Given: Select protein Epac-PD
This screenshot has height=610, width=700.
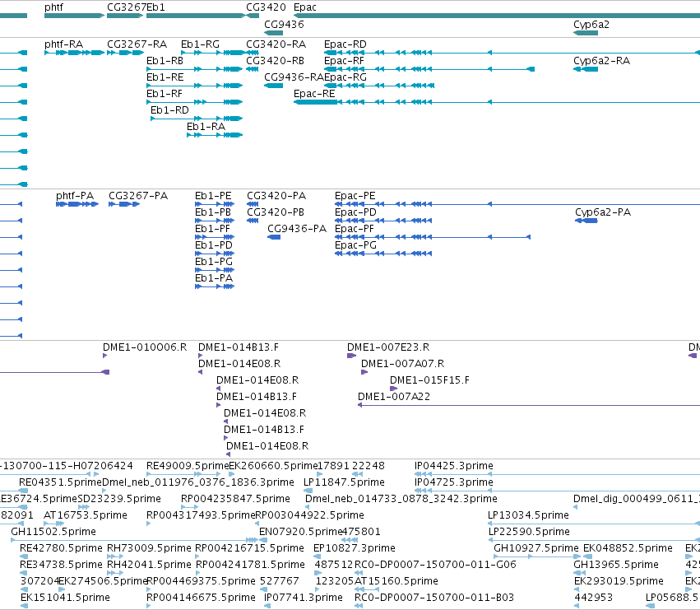Looking at the screenshot, I should (383, 221).
